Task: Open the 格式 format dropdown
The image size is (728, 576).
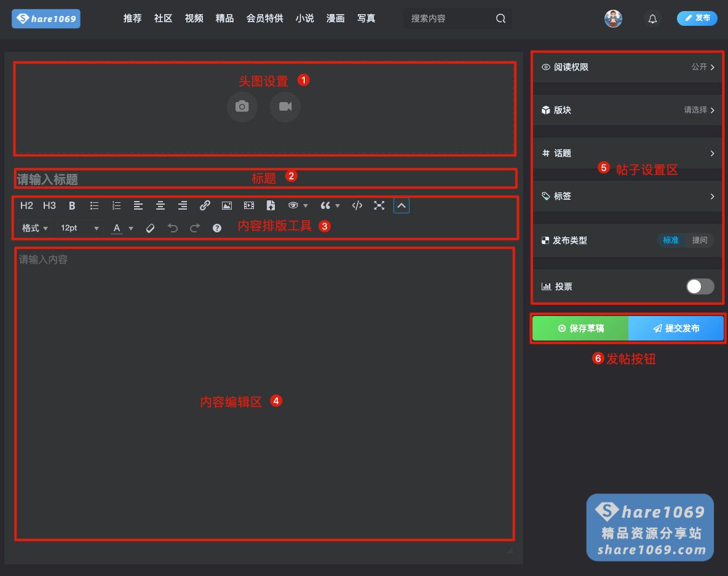Action: coord(35,228)
